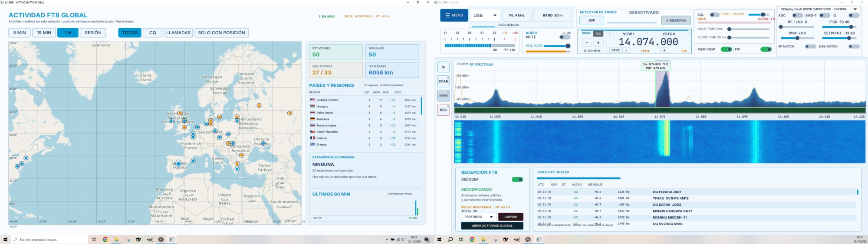Select the 15 MIN time range tab

coord(44,33)
